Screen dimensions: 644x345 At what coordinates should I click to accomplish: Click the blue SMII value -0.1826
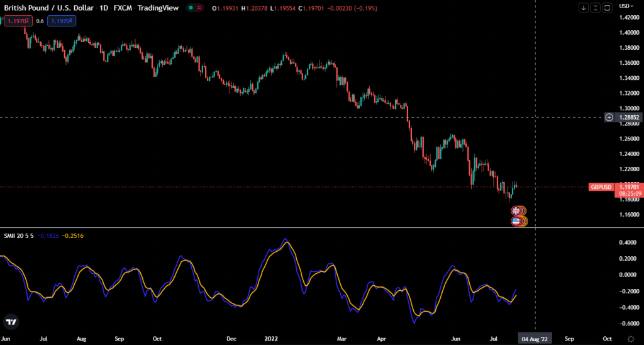pos(48,235)
